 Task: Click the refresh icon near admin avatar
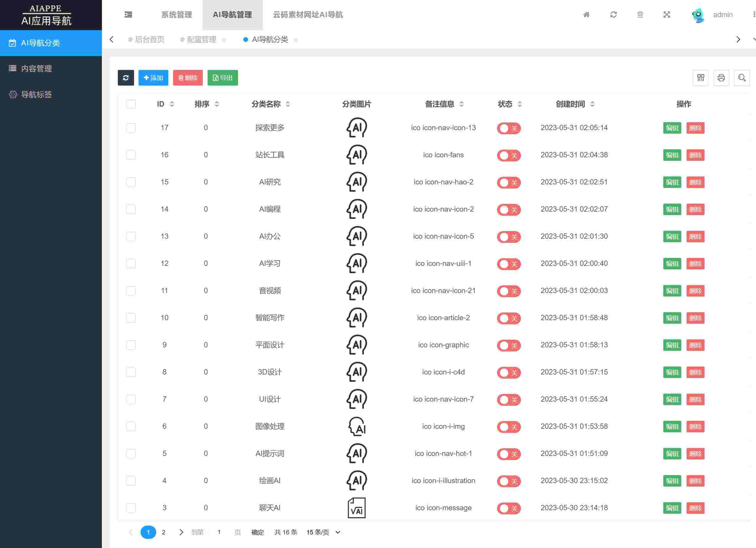pyautogui.click(x=613, y=15)
